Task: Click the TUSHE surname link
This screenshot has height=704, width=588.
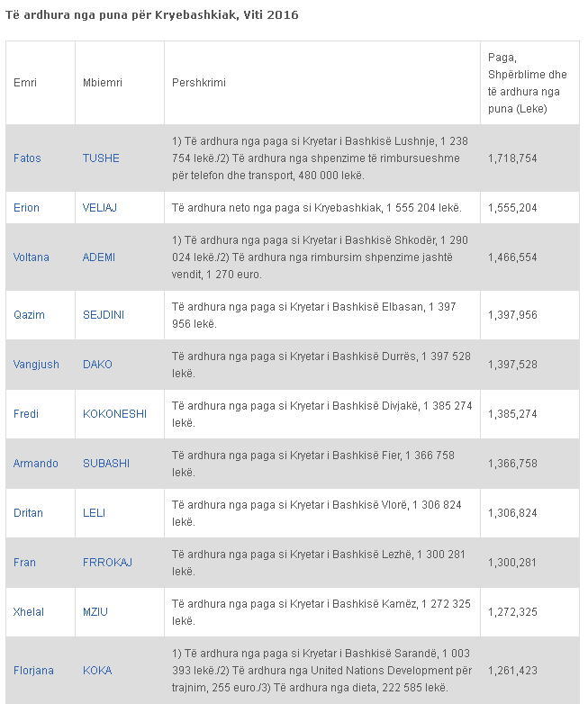Action: tap(101, 158)
